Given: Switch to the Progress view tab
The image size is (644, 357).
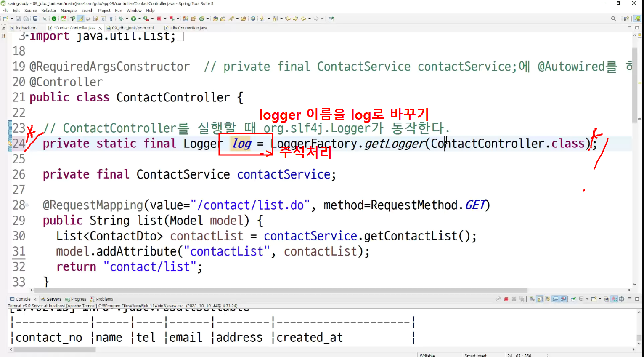Looking at the screenshot, I should [76, 299].
